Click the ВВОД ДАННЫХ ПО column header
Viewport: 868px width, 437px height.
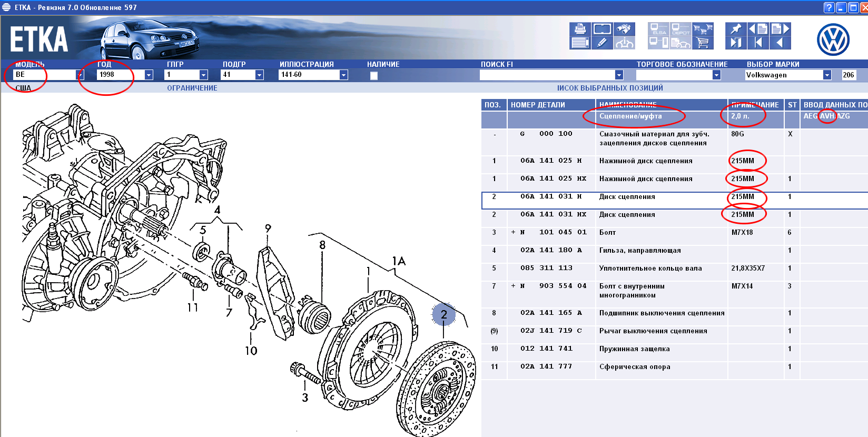coord(834,105)
